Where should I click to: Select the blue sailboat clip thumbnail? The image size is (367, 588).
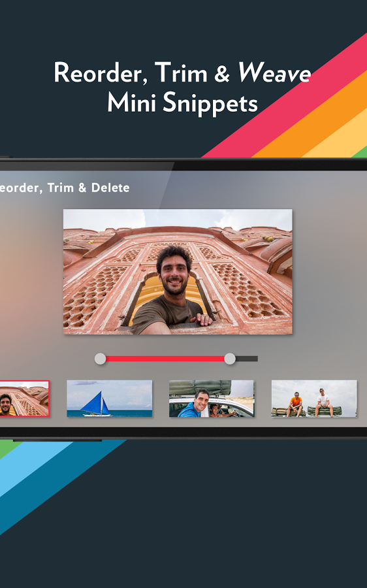click(110, 399)
